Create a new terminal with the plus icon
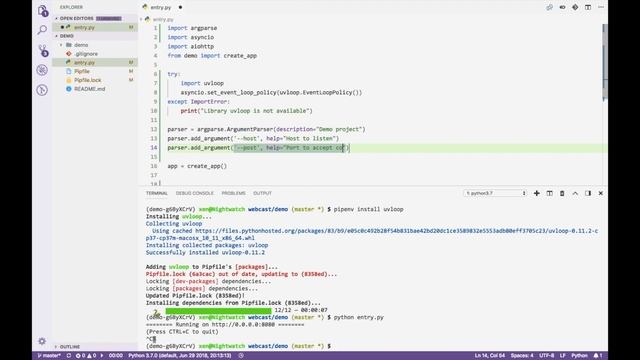This screenshot has height=360, width=640. 537,193
